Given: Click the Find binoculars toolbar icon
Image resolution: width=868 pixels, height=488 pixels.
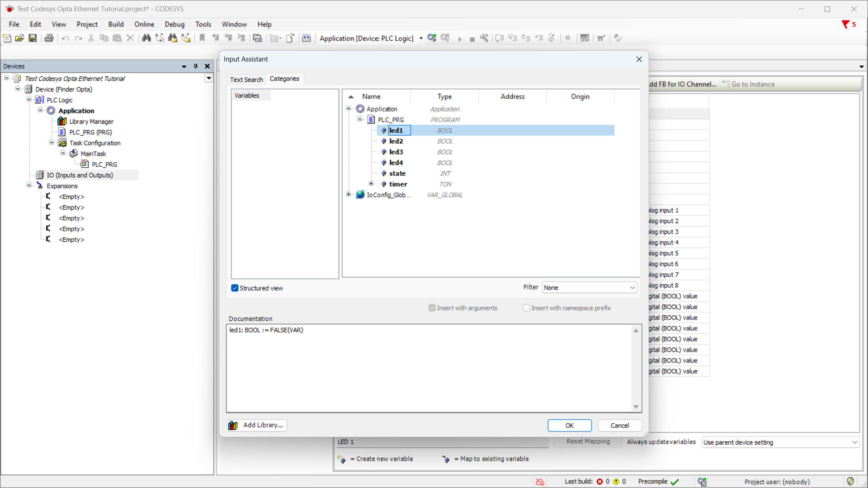Looking at the screenshot, I should click(x=146, y=38).
